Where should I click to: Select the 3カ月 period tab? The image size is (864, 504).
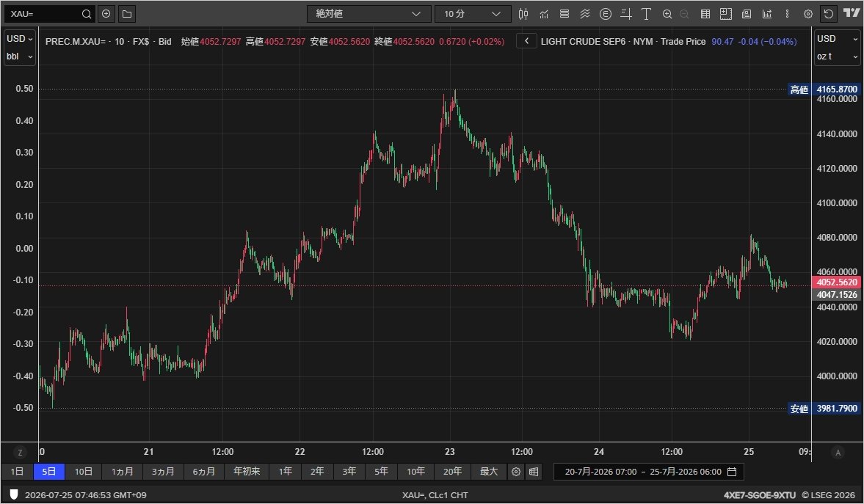(x=163, y=472)
